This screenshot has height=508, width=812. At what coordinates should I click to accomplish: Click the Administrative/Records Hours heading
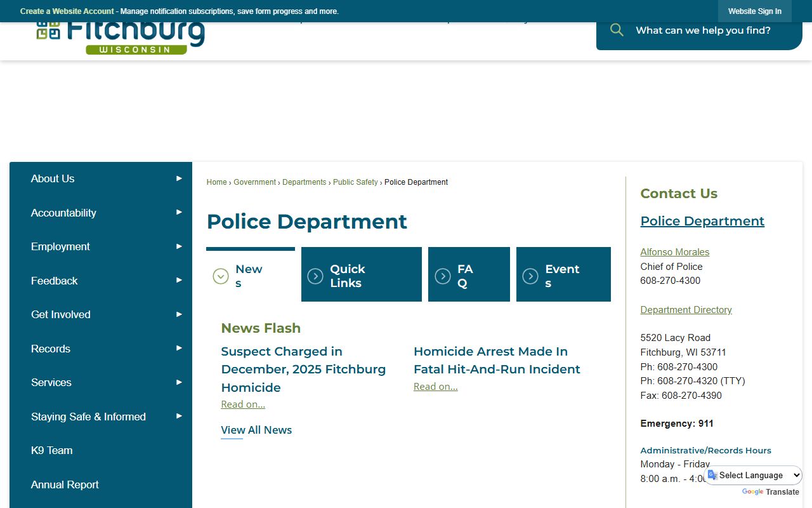705,450
